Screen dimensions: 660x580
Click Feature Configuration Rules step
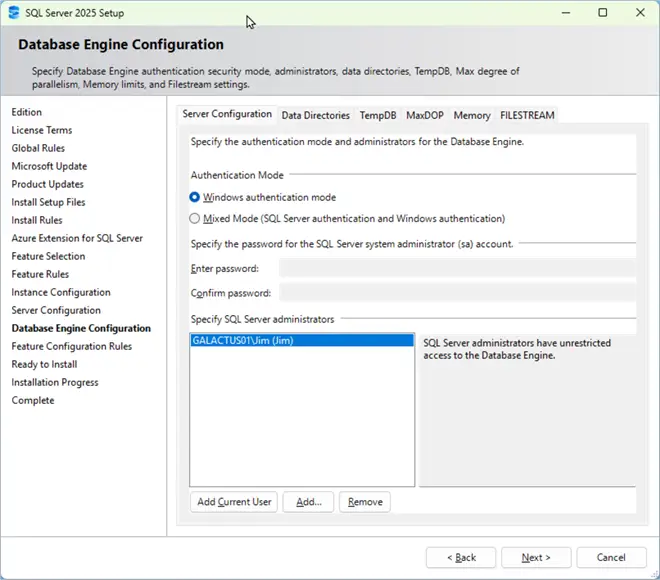[x=72, y=346]
